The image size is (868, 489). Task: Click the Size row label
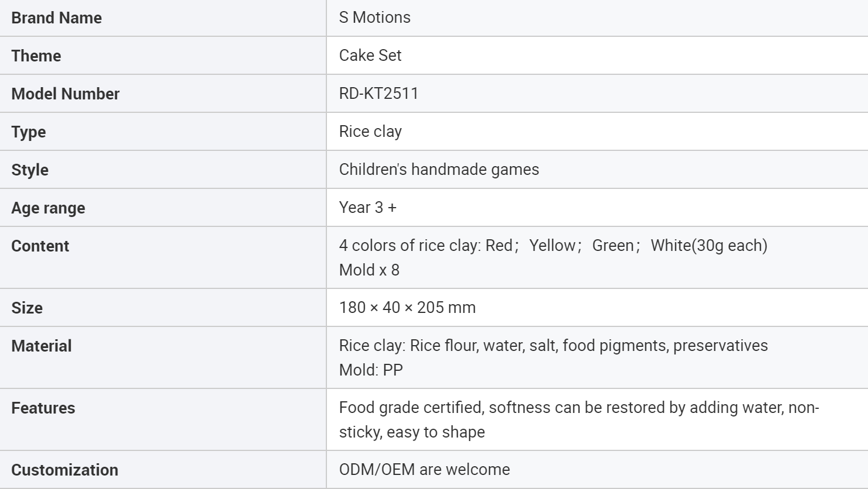click(27, 308)
